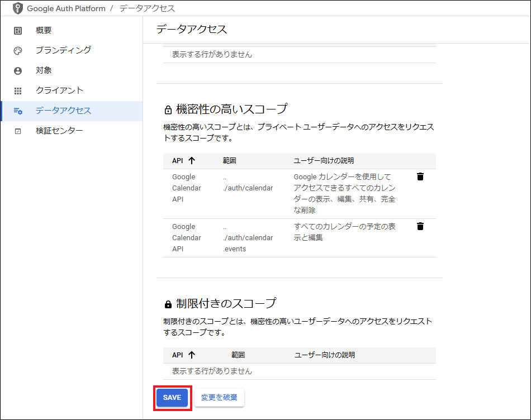This screenshot has width=531, height=420.
Task: Open the 概要 menu item
Action: point(44,31)
